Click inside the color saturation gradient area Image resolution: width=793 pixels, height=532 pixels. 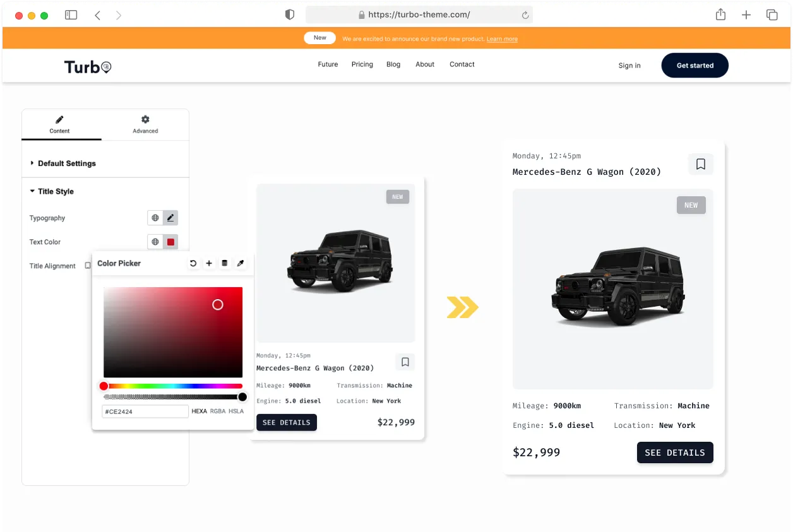[173, 332]
